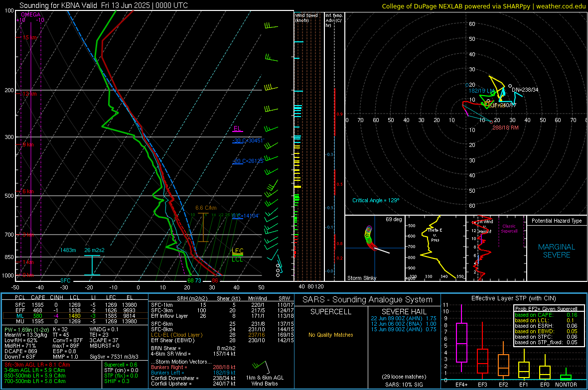Click the -20 C=26125' height label
This screenshot has height=390, width=588.
[249, 161]
